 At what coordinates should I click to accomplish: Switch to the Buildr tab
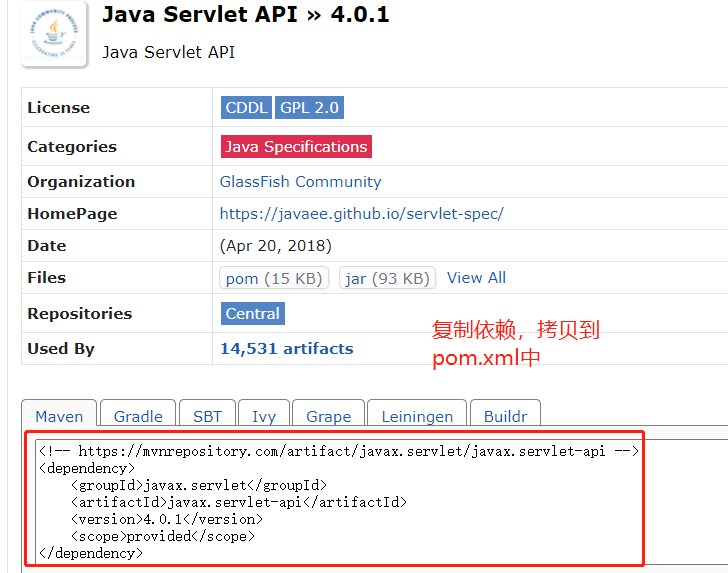click(x=505, y=413)
